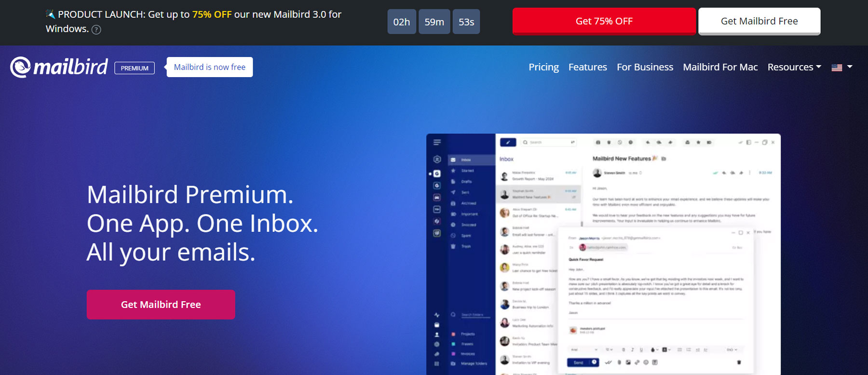Click the Mailbird logo
The height and width of the screenshot is (375, 868).
pos(59,67)
